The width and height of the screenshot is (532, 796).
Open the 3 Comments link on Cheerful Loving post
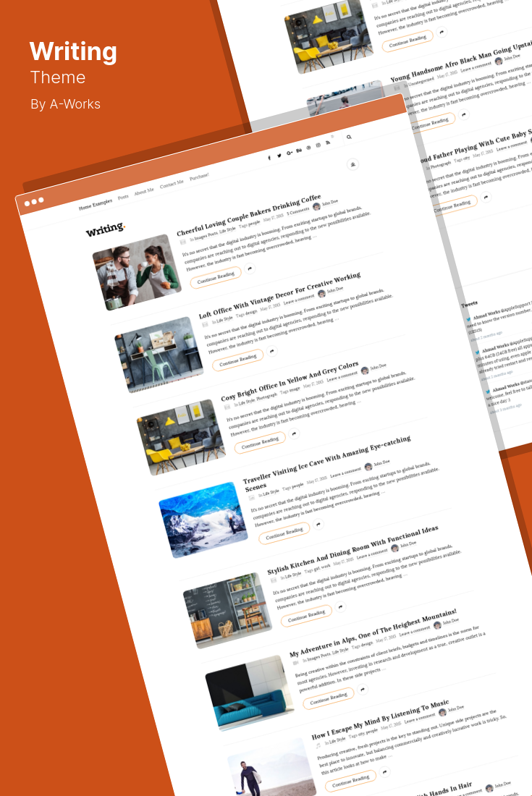point(298,210)
